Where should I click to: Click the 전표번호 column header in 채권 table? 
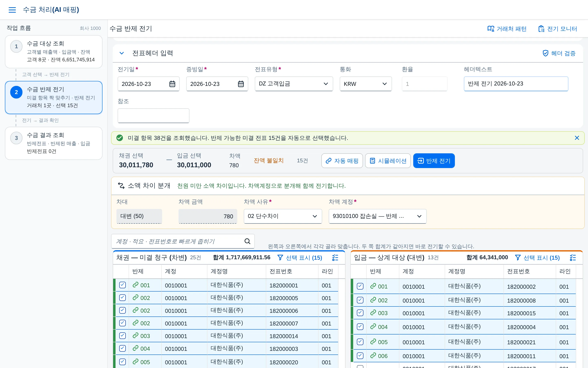point(292,271)
